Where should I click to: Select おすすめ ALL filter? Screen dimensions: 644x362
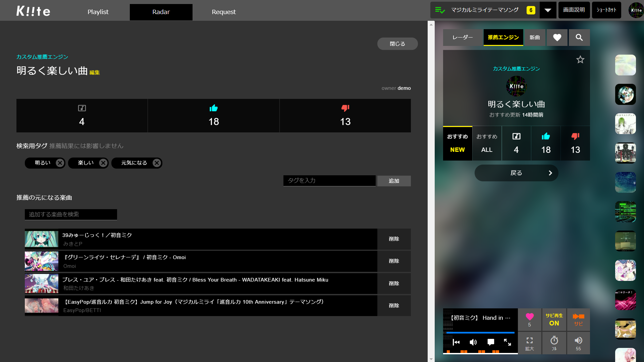point(487,143)
